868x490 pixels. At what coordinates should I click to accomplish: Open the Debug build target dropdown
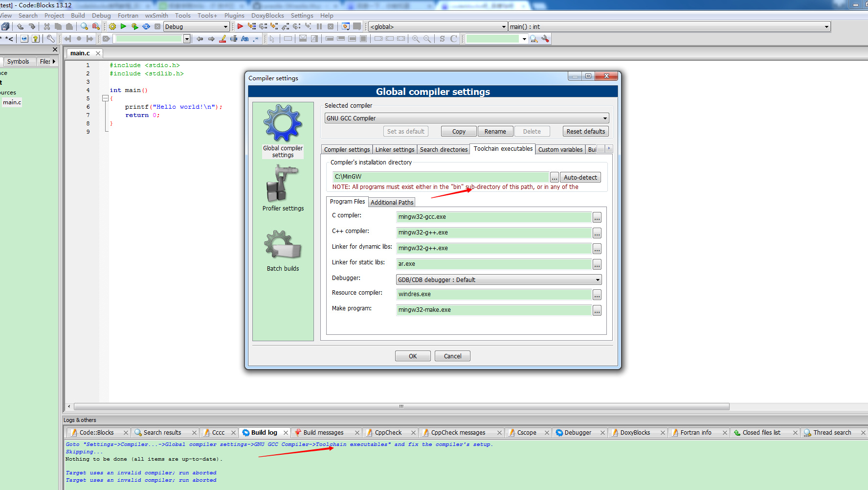click(196, 26)
